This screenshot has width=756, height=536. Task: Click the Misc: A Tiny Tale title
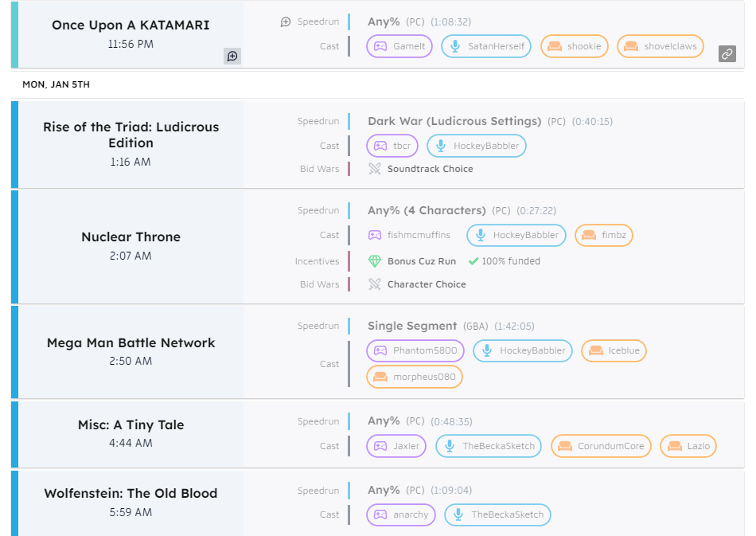click(x=131, y=424)
